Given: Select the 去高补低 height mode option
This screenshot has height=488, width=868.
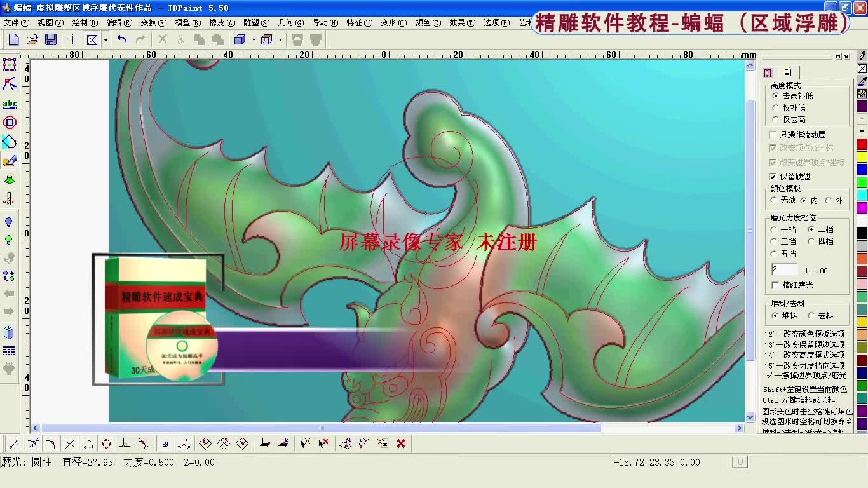Looking at the screenshot, I should point(776,95).
